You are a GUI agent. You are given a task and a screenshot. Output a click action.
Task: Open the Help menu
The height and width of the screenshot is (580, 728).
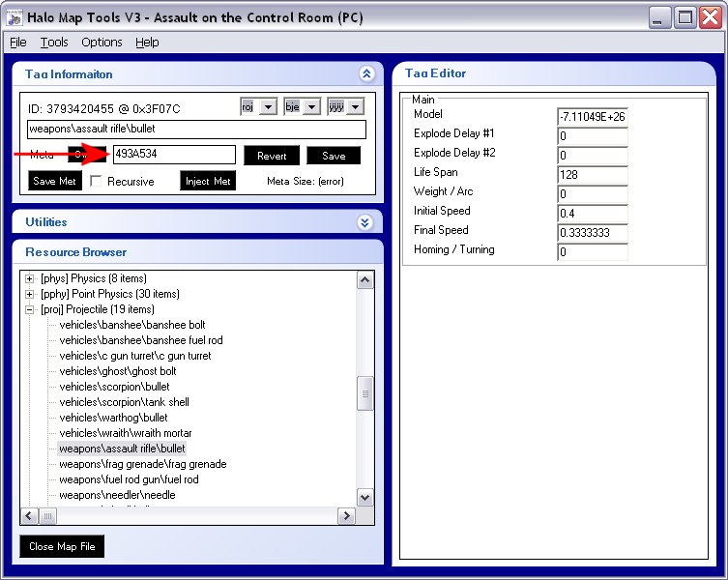(147, 43)
